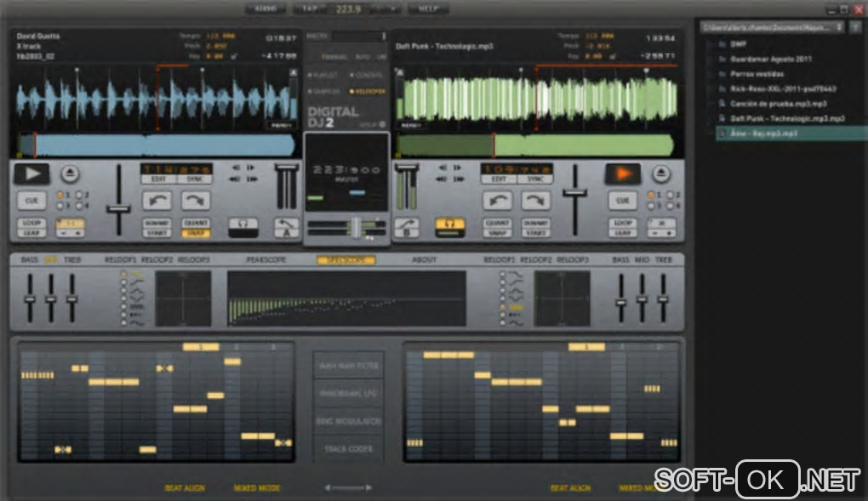This screenshot has height=501, width=868.
Task: Eject the track from the right deck
Action: 660,174
